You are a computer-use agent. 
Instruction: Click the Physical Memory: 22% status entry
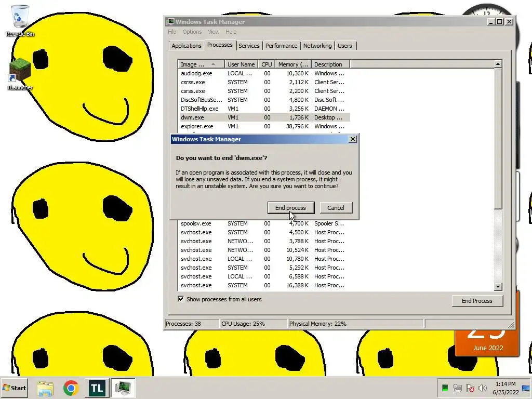[x=355, y=324]
